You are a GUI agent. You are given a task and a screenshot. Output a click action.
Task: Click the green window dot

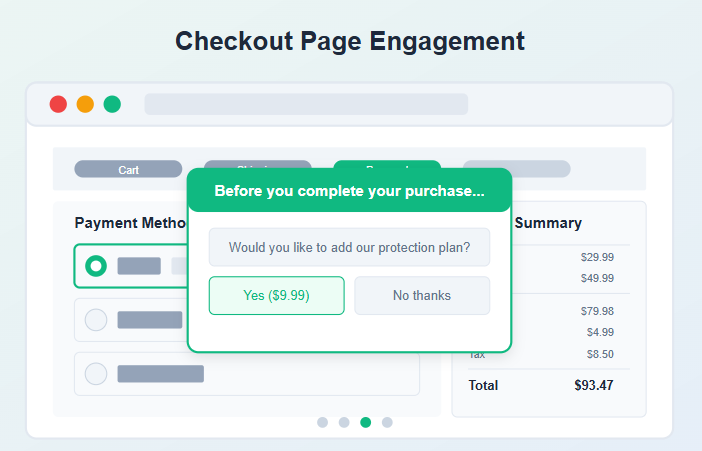tap(112, 104)
